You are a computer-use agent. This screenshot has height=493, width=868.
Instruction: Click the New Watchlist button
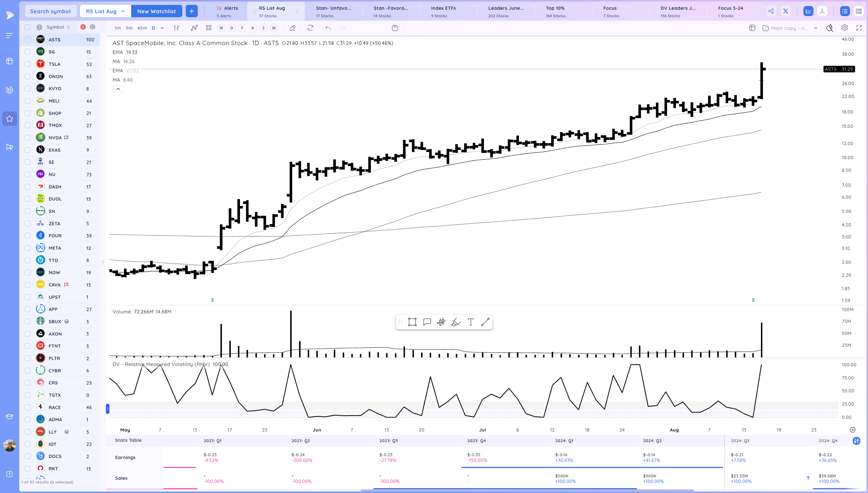click(157, 11)
